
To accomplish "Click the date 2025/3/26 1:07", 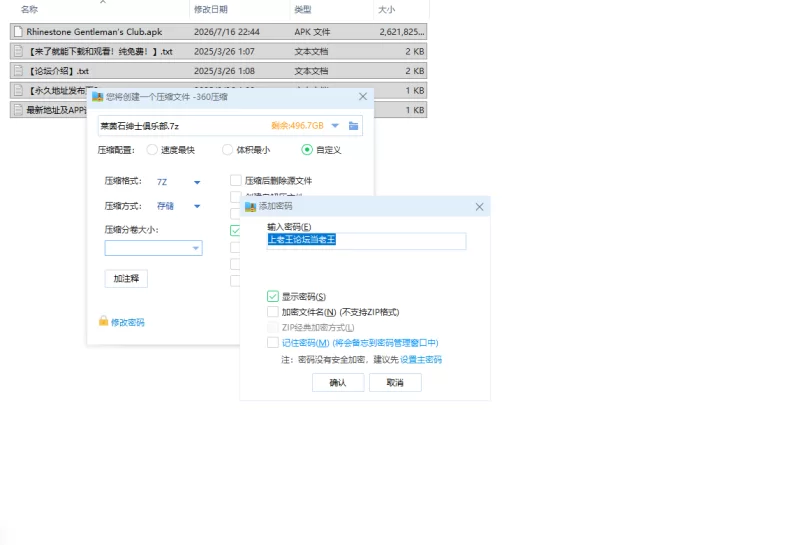I will click(224, 51).
